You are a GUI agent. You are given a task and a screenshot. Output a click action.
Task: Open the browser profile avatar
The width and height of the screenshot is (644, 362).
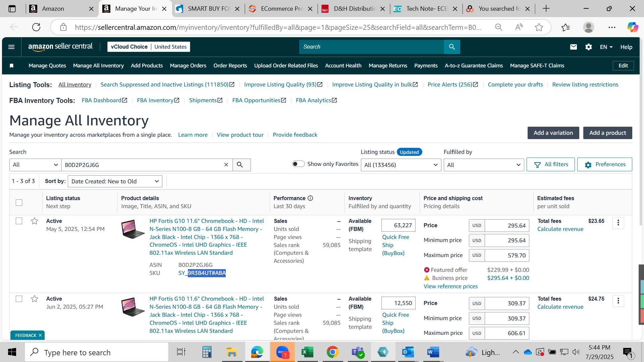[x=588, y=27]
